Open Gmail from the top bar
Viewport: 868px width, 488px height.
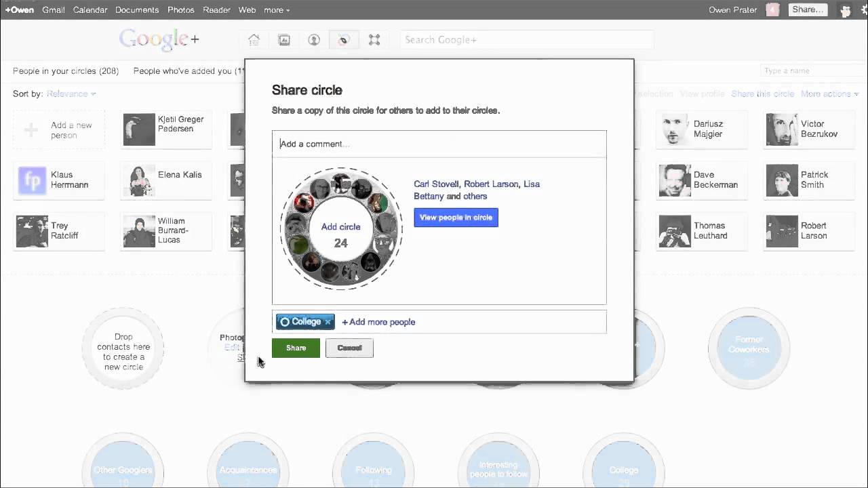pos(54,10)
